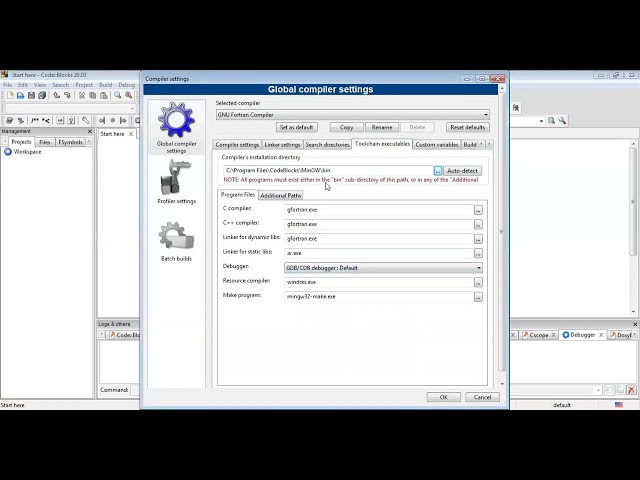Browse for C compiler executable

point(478,210)
